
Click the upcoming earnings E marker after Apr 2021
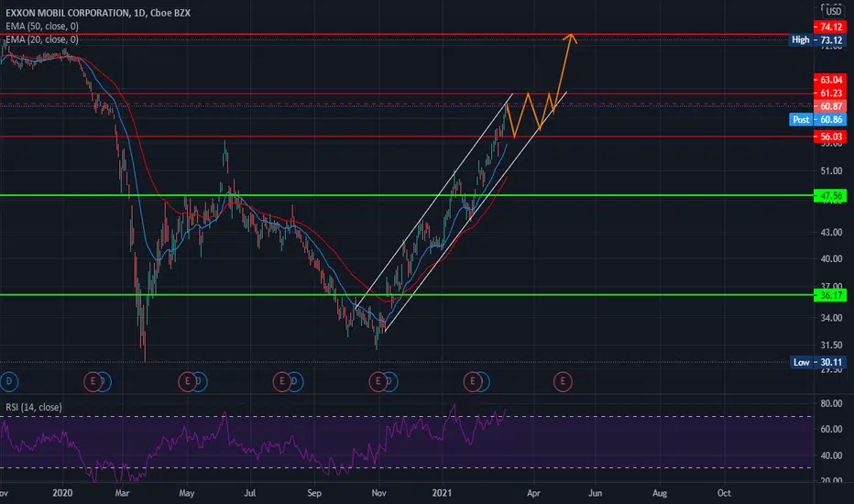[x=563, y=381]
